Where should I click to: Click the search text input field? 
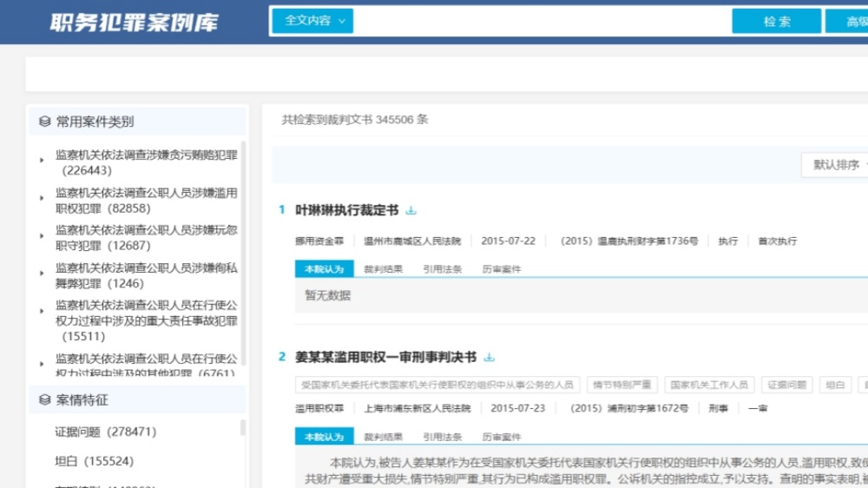click(x=538, y=22)
